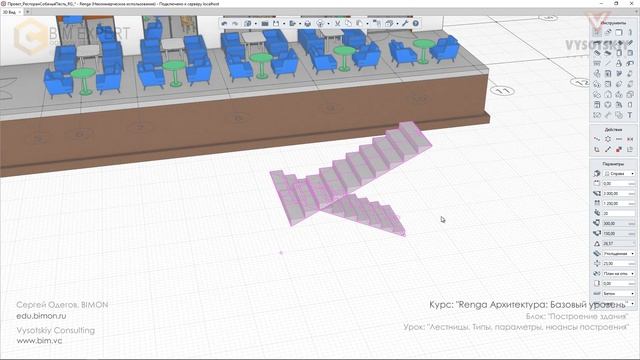Click the 29,17 angle value
Image resolution: width=640 pixels, height=360 pixels.
[x=619, y=243]
